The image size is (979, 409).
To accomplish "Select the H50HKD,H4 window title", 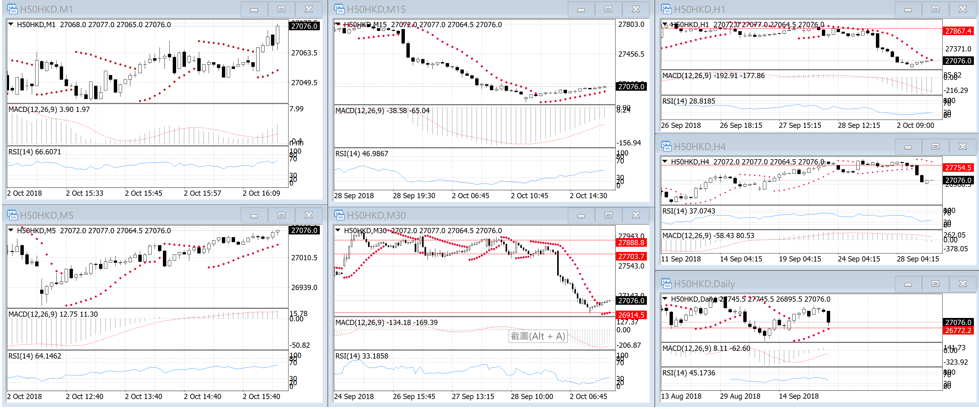I will click(702, 146).
